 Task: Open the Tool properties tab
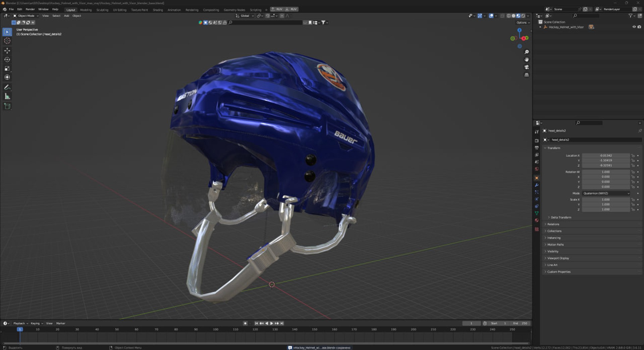(x=537, y=132)
